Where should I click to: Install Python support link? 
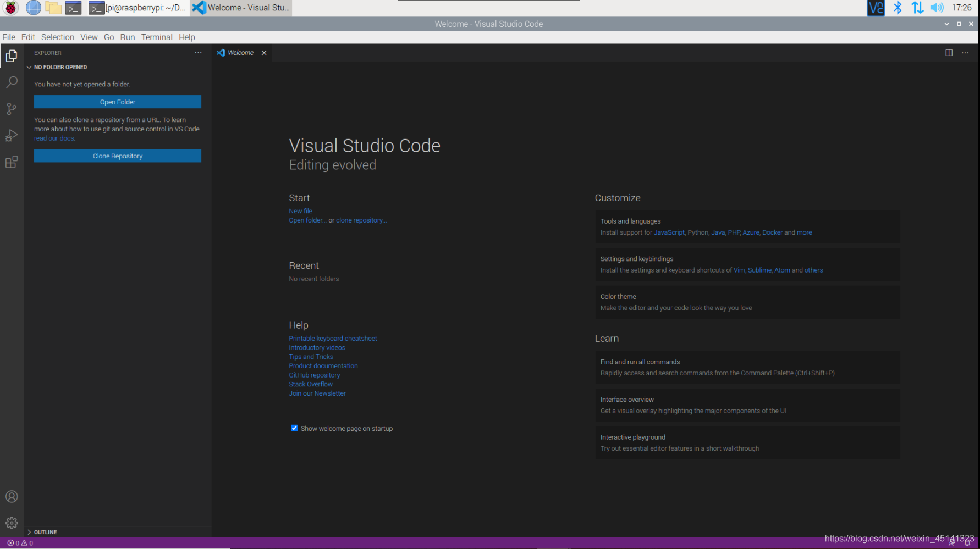click(698, 232)
